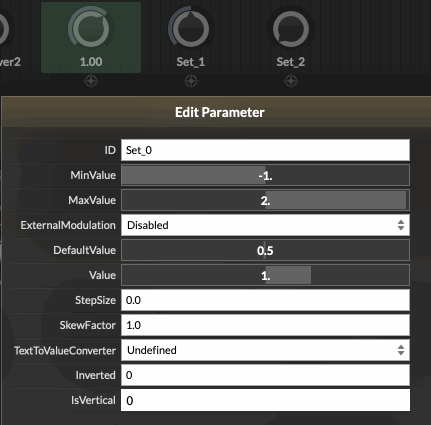Click the target icon below the 1.00 knob
431x425 pixels.
(x=91, y=81)
